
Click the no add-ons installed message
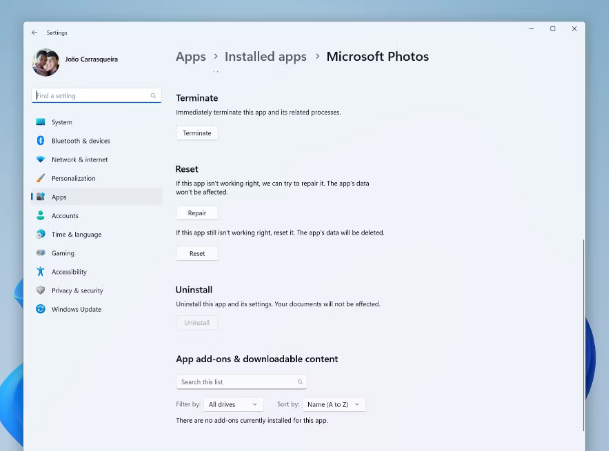click(x=252, y=420)
